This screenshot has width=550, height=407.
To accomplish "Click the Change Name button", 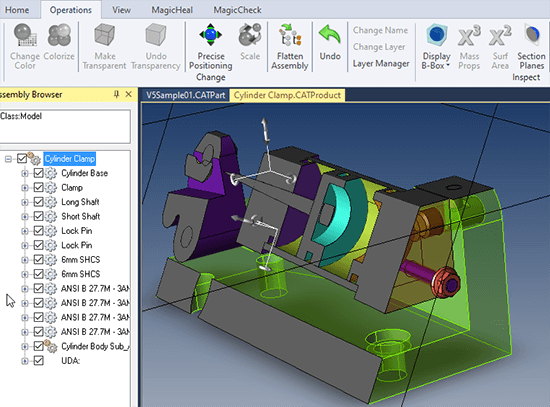I will pyautogui.click(x=380, y=30).
